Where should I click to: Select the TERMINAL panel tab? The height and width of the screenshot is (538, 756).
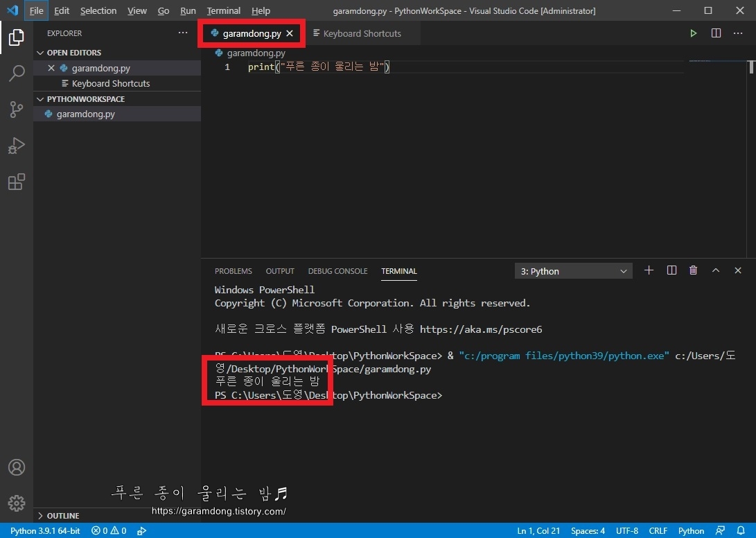[x=398, y=271]
